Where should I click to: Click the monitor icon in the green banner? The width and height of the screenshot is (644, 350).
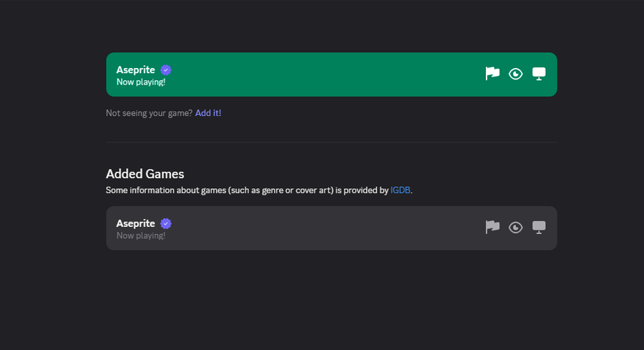point(539,74)
